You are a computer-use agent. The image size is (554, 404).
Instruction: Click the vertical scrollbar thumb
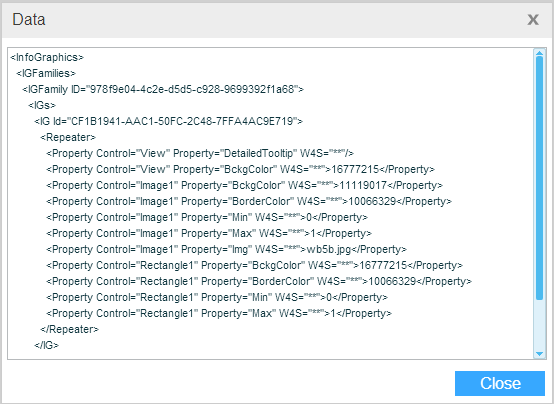pyautogui.click(x=539, y=178)
